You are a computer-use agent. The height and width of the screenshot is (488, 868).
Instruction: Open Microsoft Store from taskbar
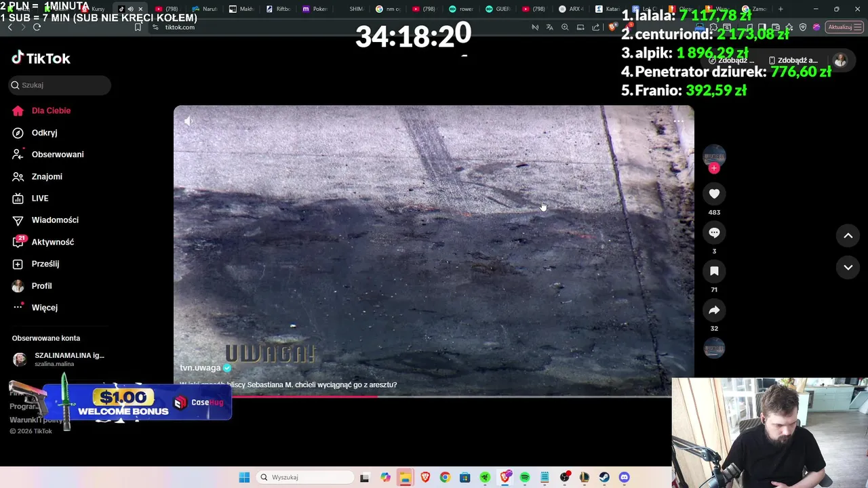tap(465, 477)
